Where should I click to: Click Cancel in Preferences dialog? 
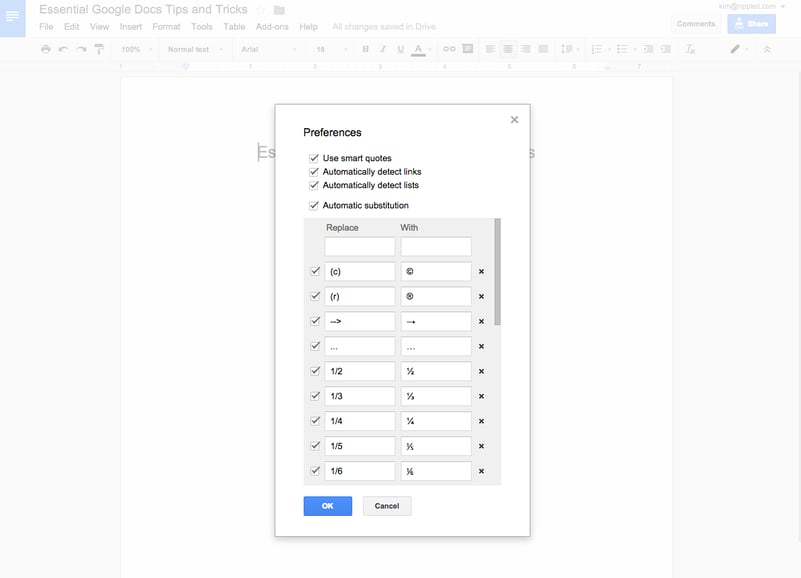387,506
